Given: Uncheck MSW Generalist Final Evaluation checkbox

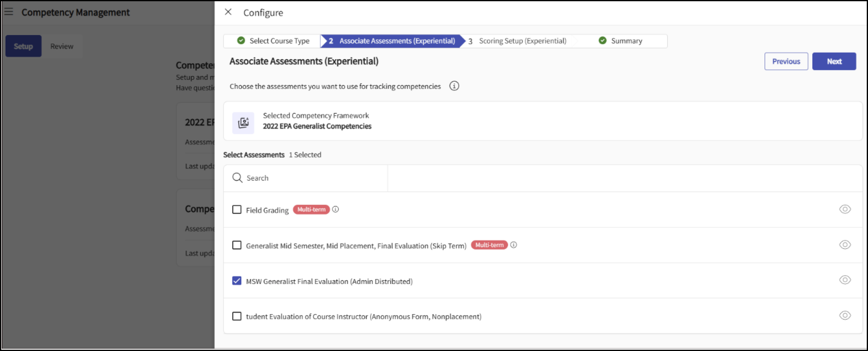Looking at the screenshot, I should coord(237,281).
